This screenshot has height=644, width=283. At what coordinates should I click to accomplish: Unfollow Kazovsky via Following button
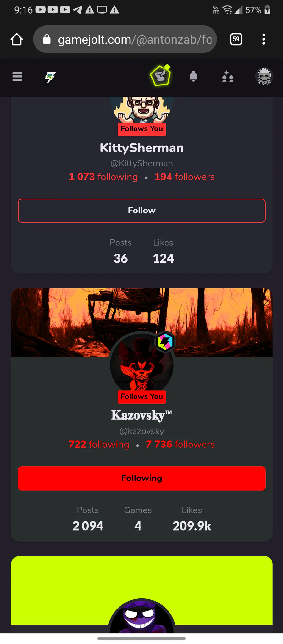[142, 478]
